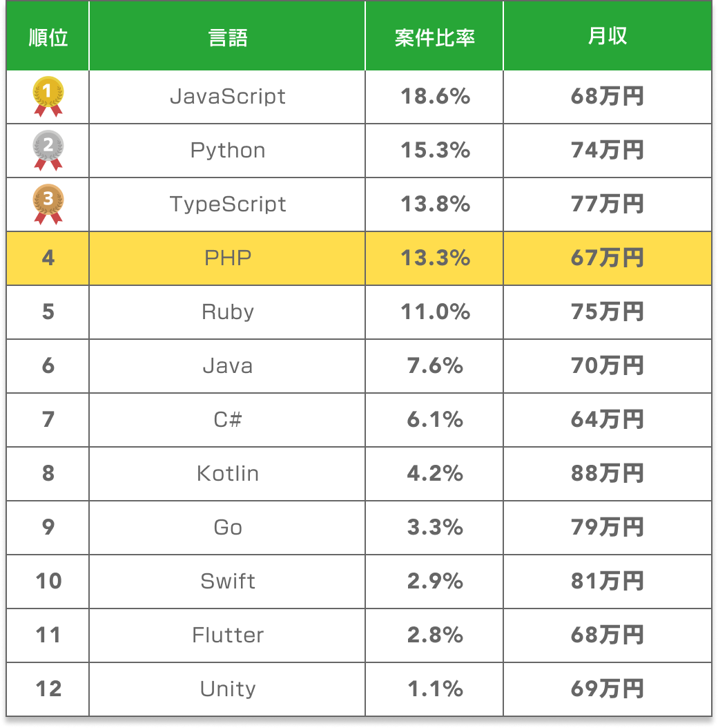Click the bronze third-place medal icon
Viewport: 718px width, 728px height.
(x=48, y=204)
